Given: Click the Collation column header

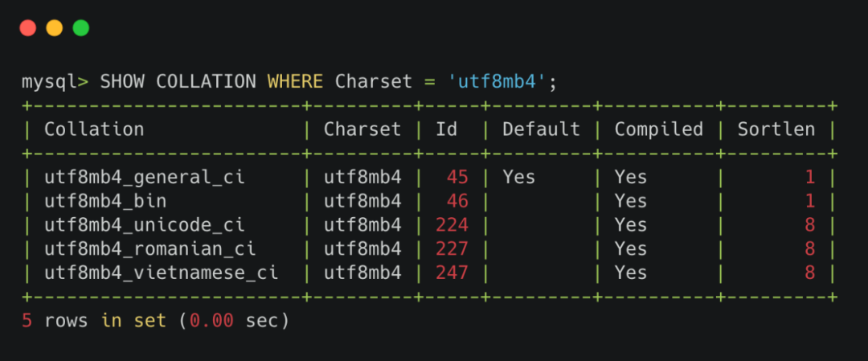Looking at the screenshot, I should pos(94,129).
